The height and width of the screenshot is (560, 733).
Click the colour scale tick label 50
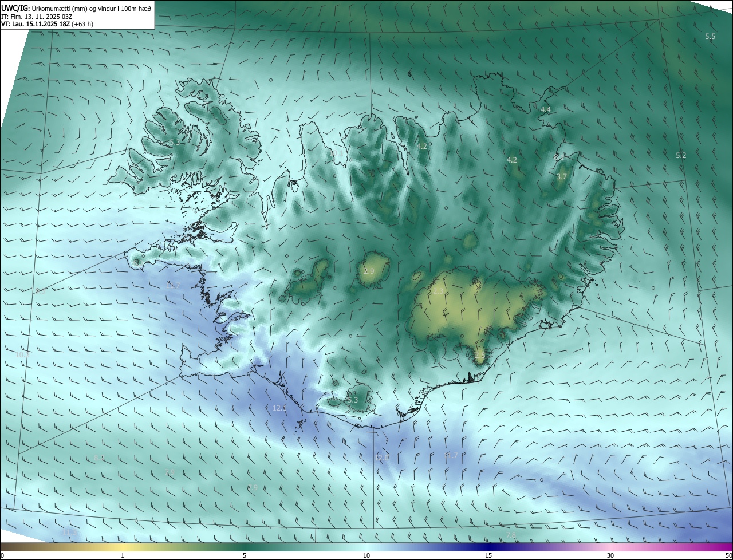pos(728,555)
